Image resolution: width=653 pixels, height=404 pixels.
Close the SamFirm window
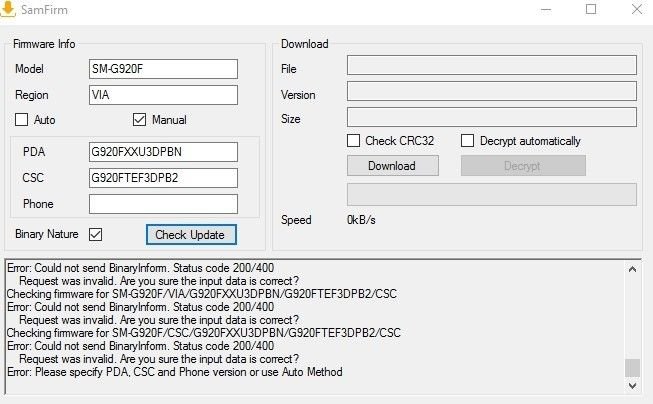coord(637,10)
